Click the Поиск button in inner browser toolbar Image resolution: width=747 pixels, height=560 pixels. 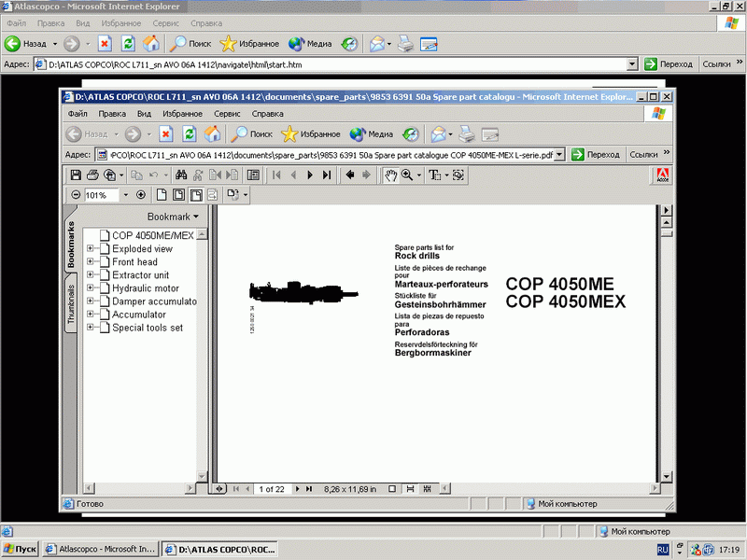point(252,133)
